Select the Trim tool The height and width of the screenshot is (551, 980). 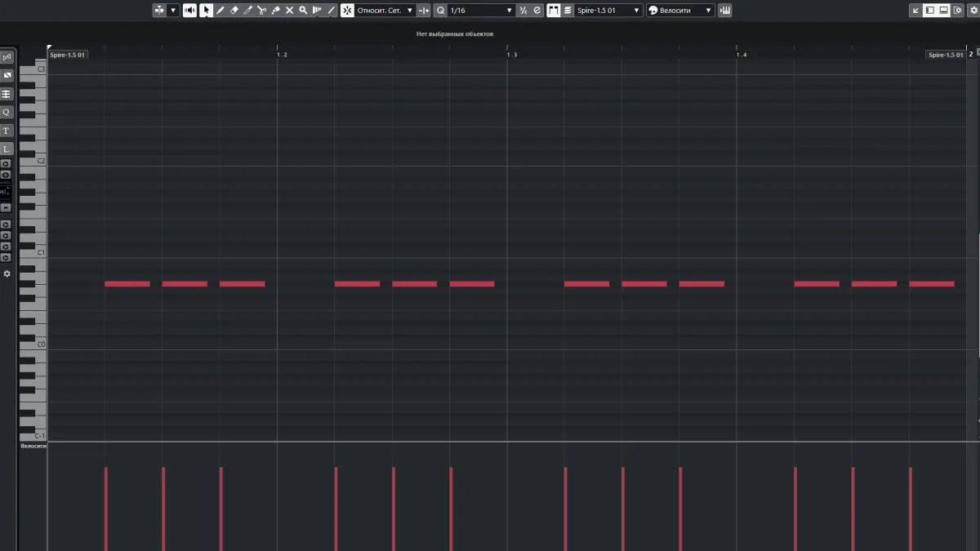tap(247, 11)
